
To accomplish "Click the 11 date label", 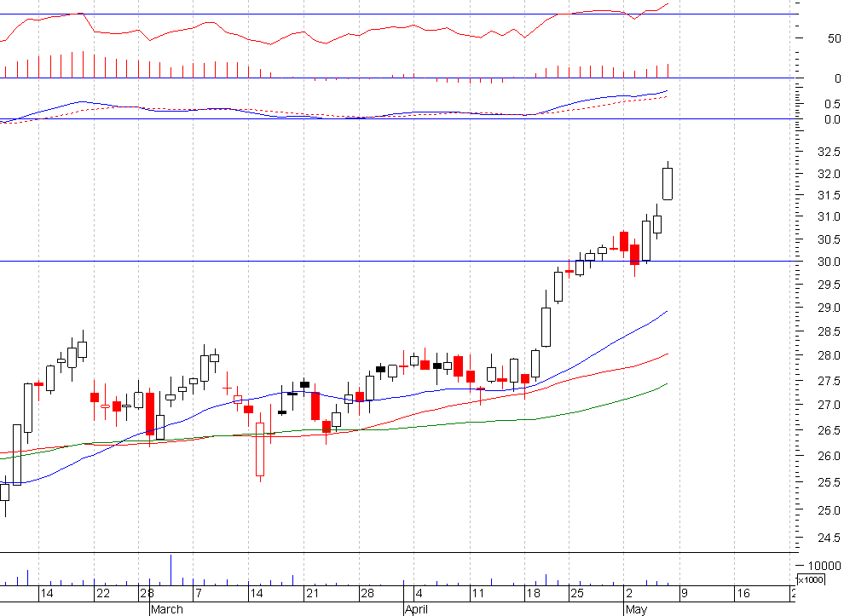I will point(477,593).
